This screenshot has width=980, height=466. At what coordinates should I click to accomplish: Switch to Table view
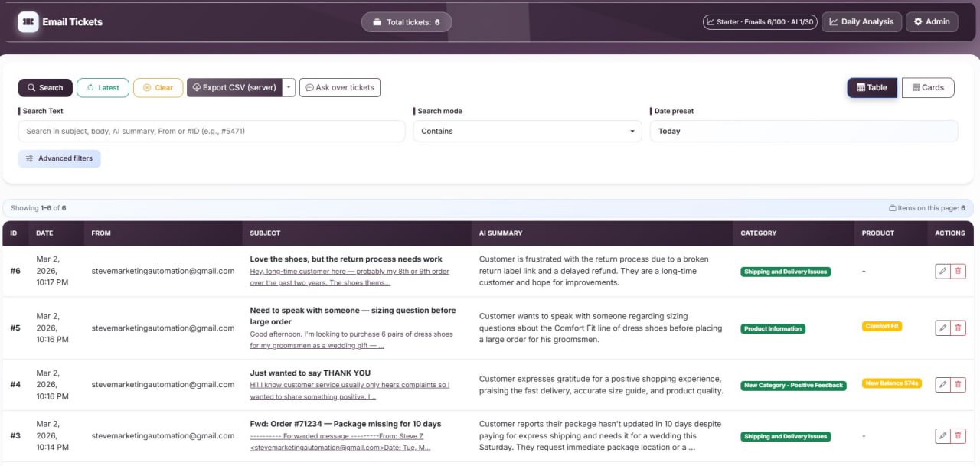tap(871, 88)
